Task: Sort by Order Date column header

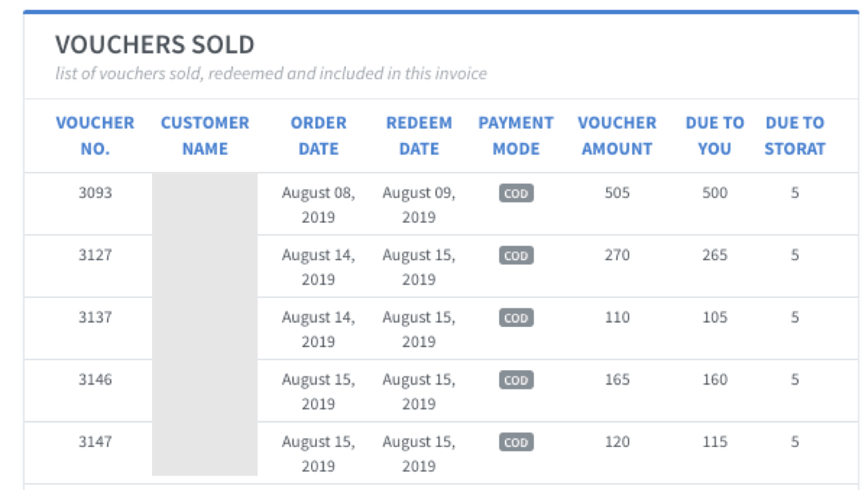Action: click(319, 135)
